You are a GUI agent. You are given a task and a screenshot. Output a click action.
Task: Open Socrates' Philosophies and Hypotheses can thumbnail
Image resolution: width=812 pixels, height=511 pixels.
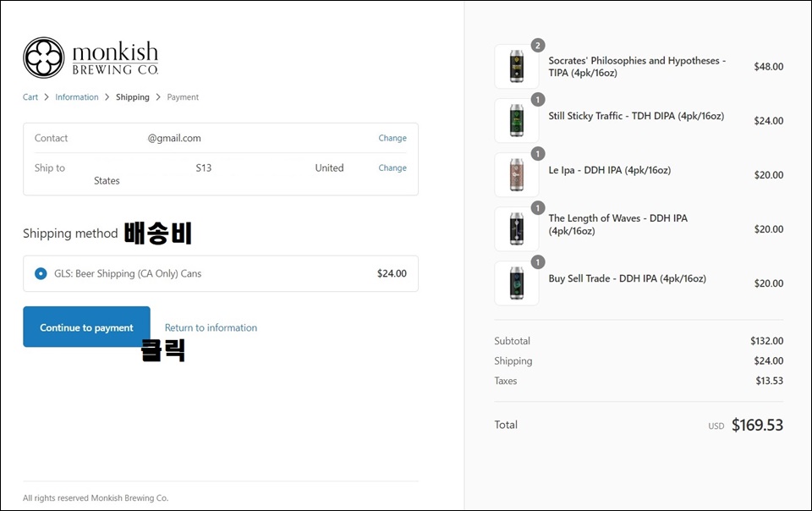click(516, 66)
